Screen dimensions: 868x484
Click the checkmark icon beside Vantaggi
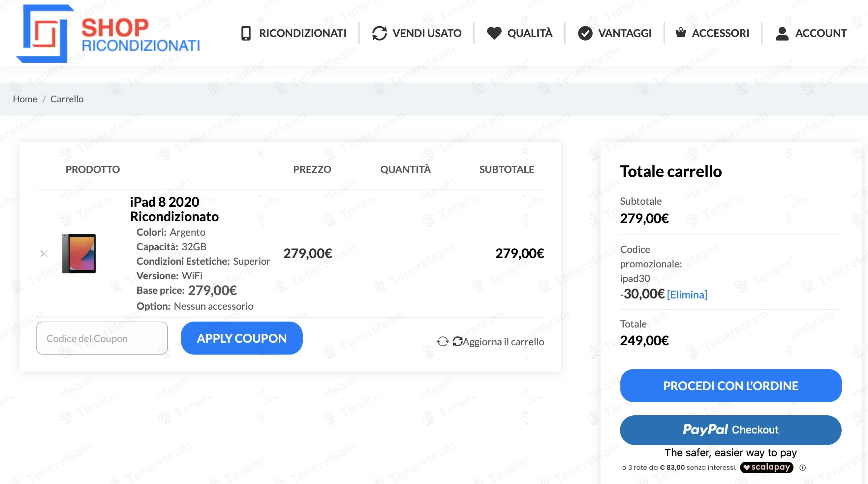[x=585, y=33]
